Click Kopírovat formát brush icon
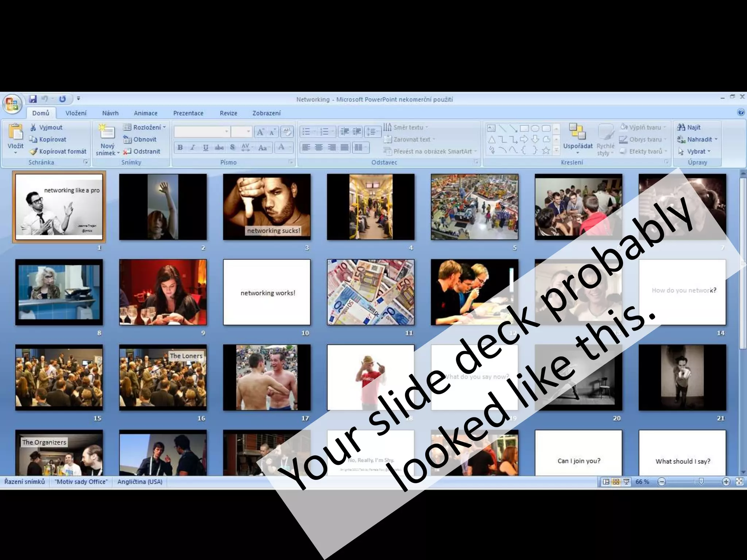The image size is (747, 560). pos(34,151)
